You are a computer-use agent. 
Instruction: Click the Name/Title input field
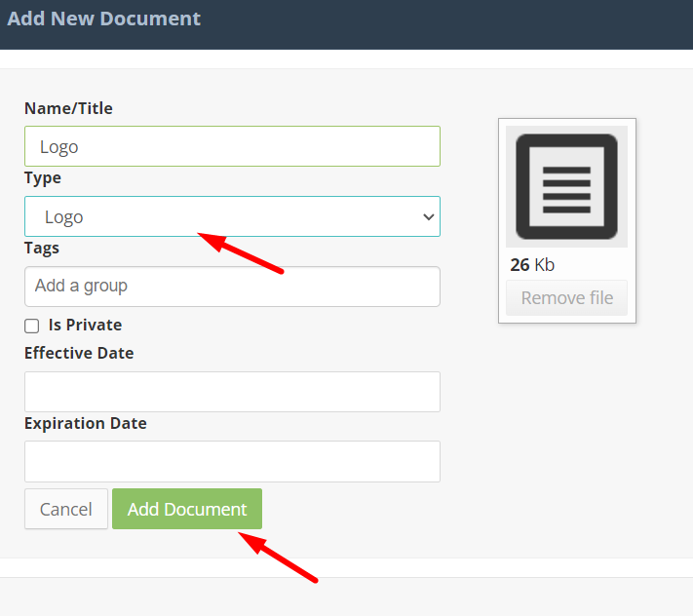click(x=233, y=146)
